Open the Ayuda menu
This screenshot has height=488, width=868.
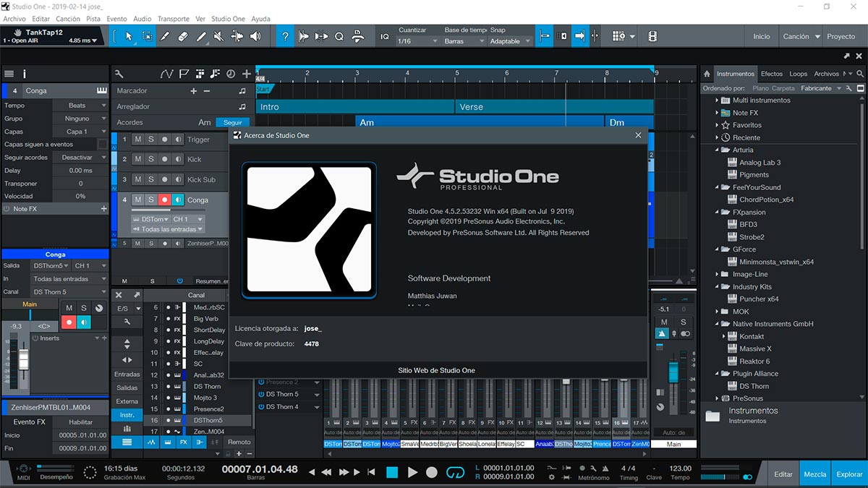click(260, 19)
